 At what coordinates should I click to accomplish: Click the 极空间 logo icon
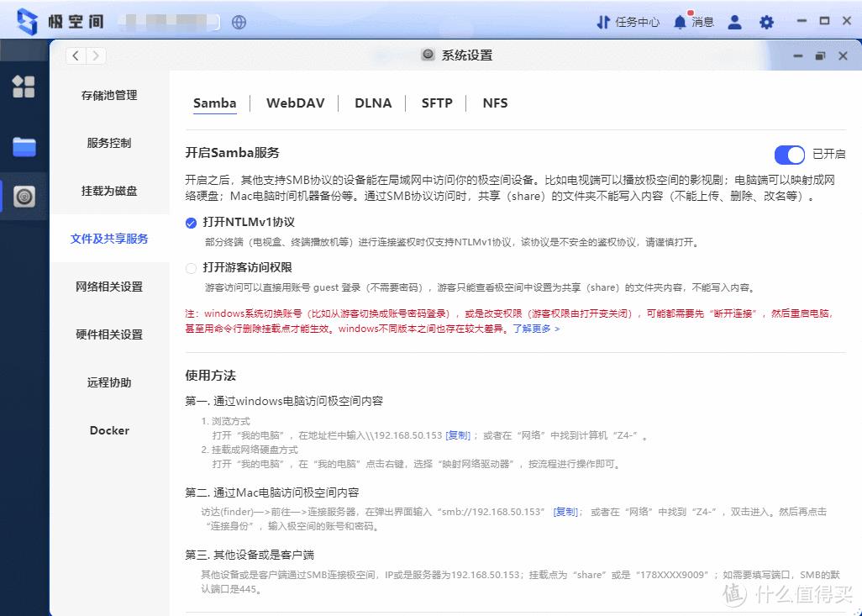(x=27, y=22)
